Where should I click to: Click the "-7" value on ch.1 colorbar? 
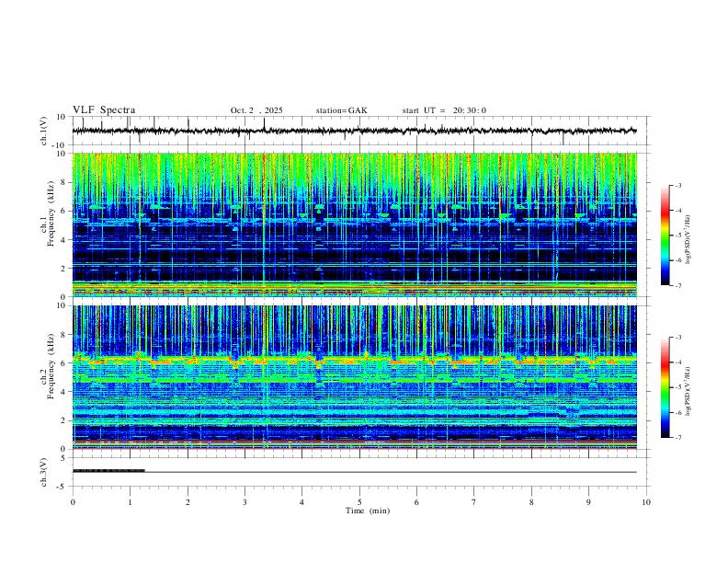677,285
